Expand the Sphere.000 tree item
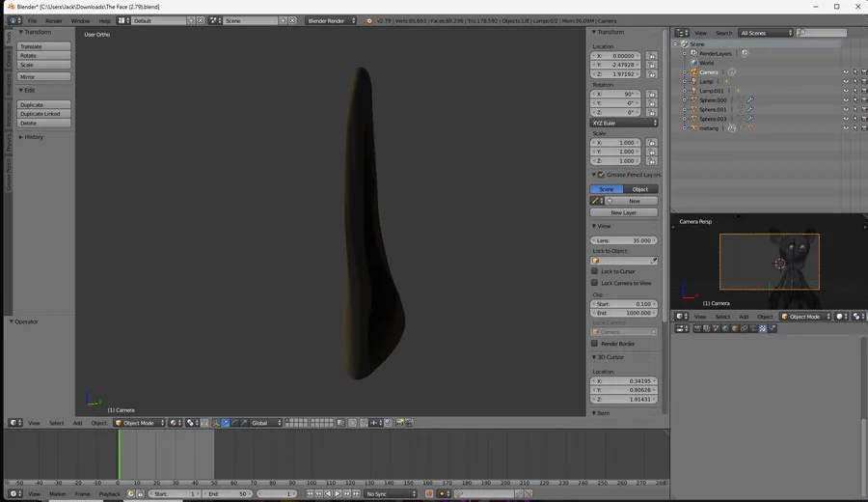Viewport: 868px width, 502px height. 684,100
